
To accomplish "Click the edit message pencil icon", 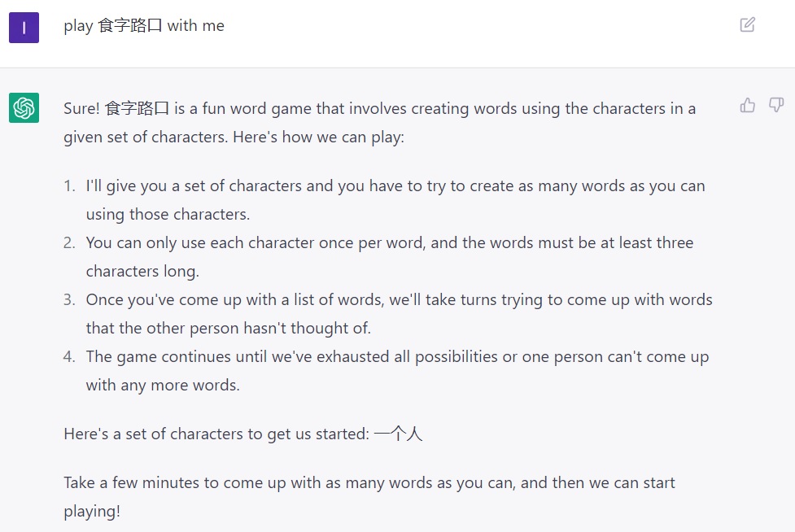I will click(747, 24).
